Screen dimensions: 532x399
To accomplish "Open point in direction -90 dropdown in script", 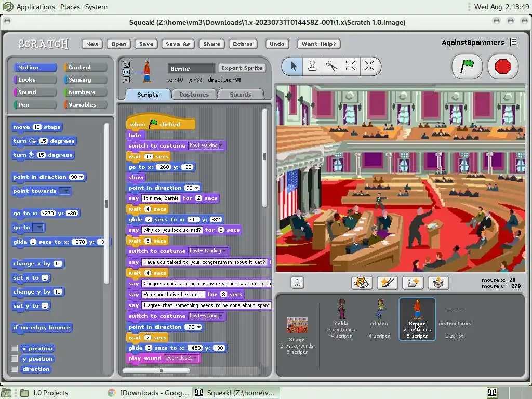I will click(198, 327).
